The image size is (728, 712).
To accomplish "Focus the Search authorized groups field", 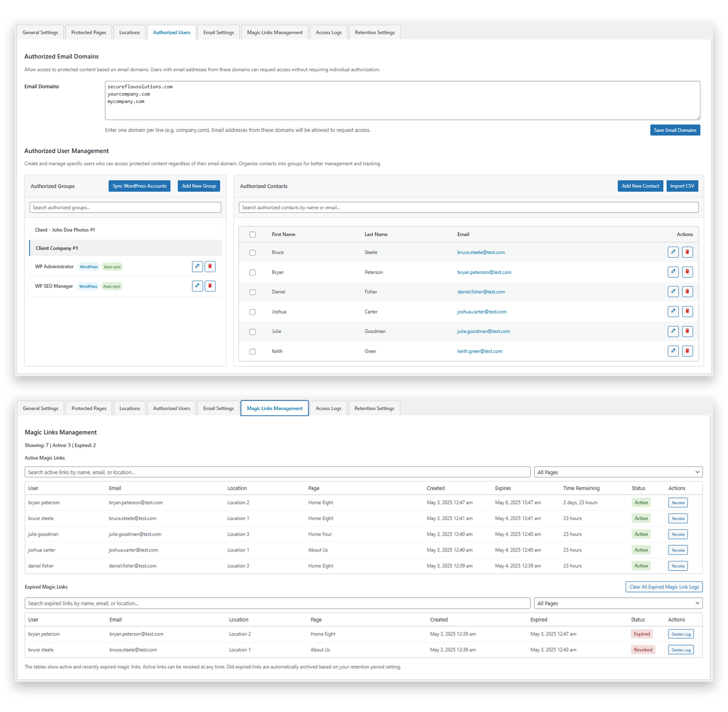I will 125,208.
